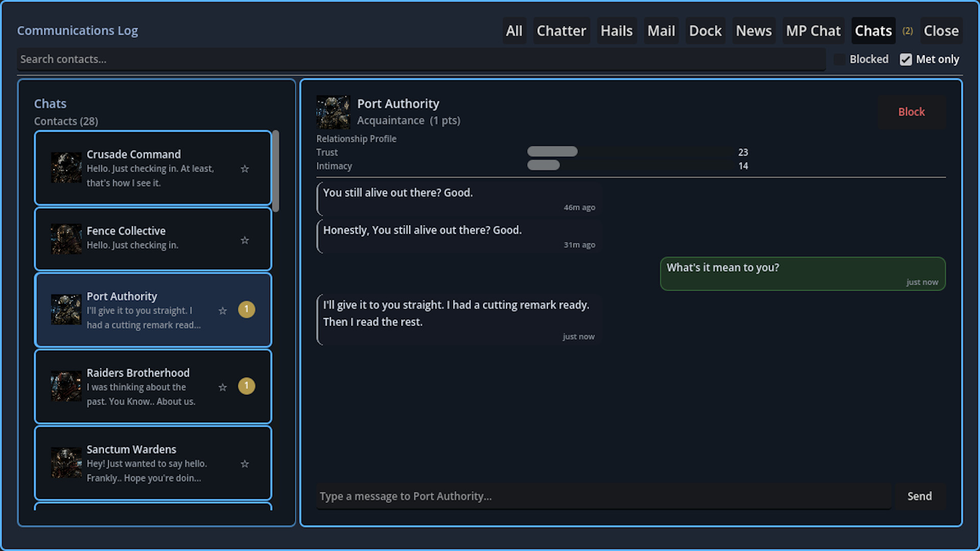Open the Sanctum Wardens chat
Screen dimensions: 980x551
tap(153, 463)
